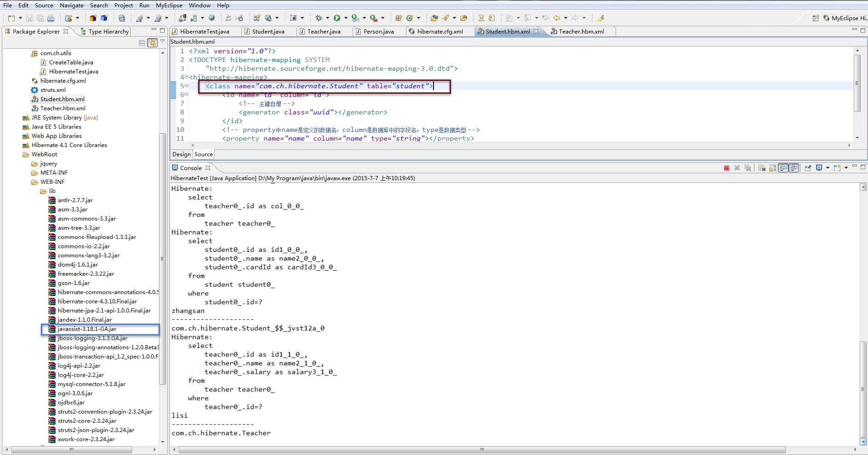This screenshot has height=455, width=868.
Task: Switch to hibernate.cfg.xml editor tab
Action: click(x=440, y=31)
